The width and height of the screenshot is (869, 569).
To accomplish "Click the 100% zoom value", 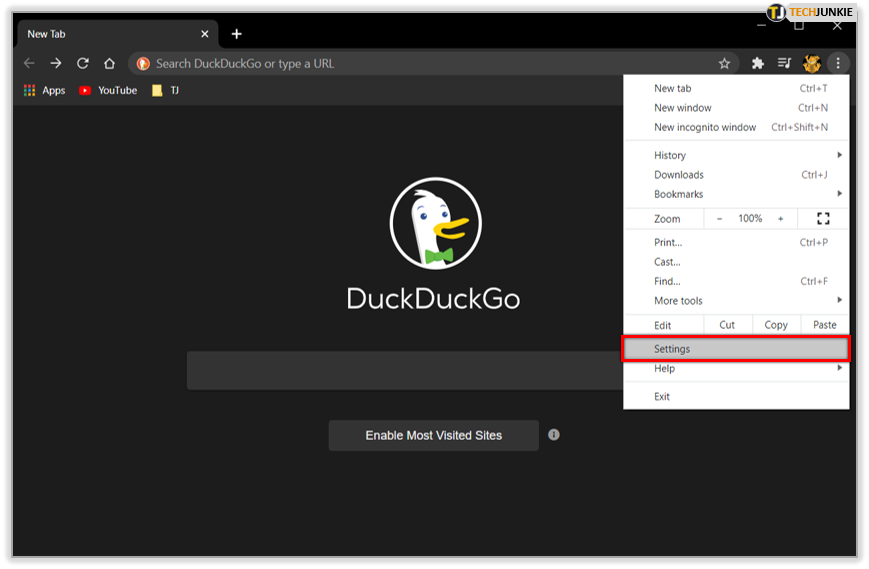I will (x=750, y=219).
